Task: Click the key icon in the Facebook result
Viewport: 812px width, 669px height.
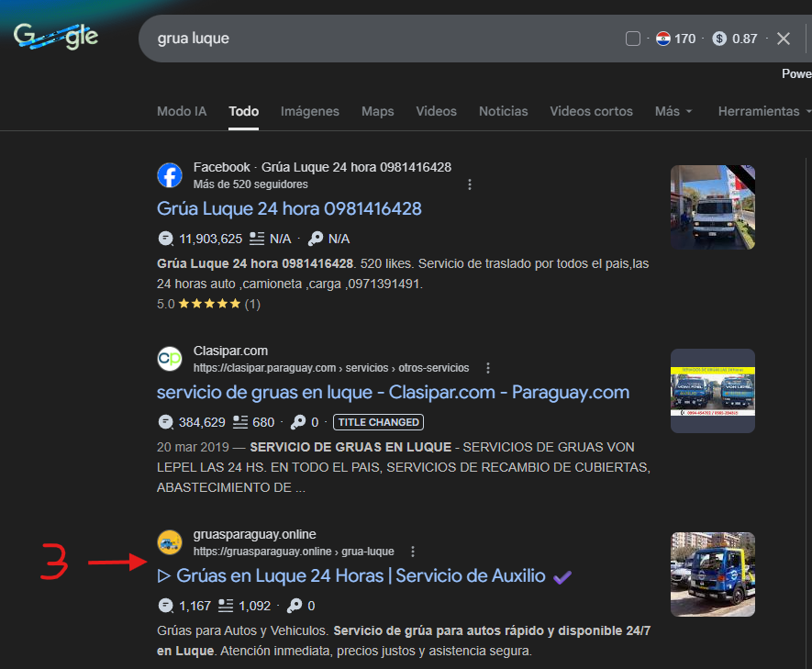Action: [x=316, y=239]
